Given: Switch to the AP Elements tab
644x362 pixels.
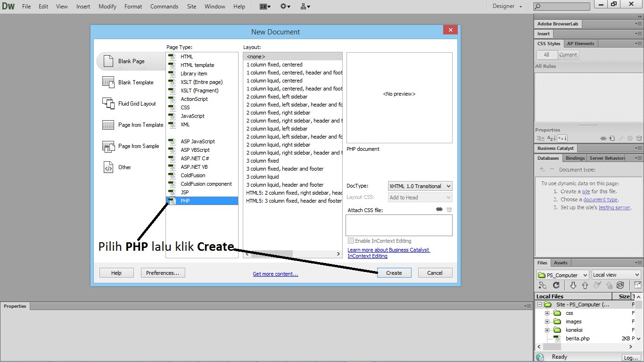Looking at the screenshot, I should coord(581,43).
